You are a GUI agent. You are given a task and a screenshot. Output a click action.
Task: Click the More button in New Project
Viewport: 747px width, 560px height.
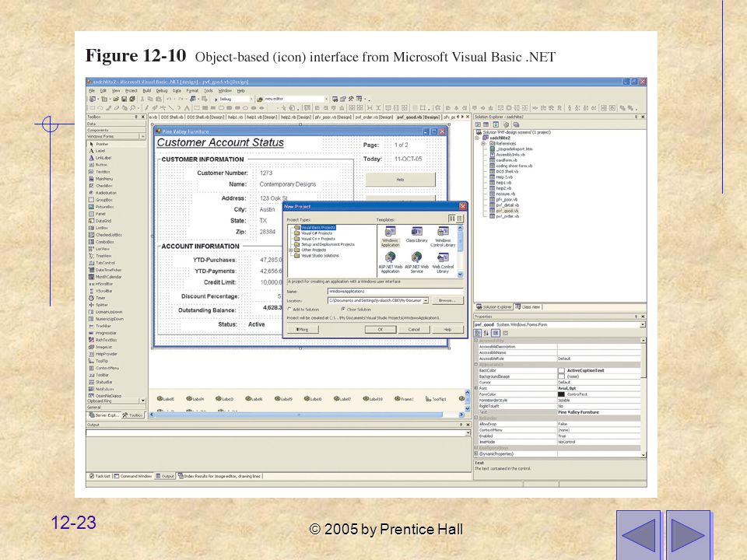pos(302,330)
